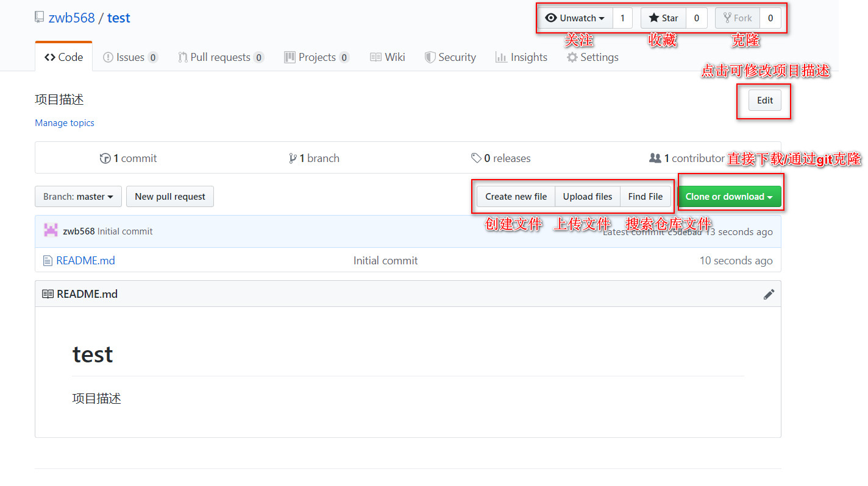Click the tag icon next to 0 releases

point(477,158)
